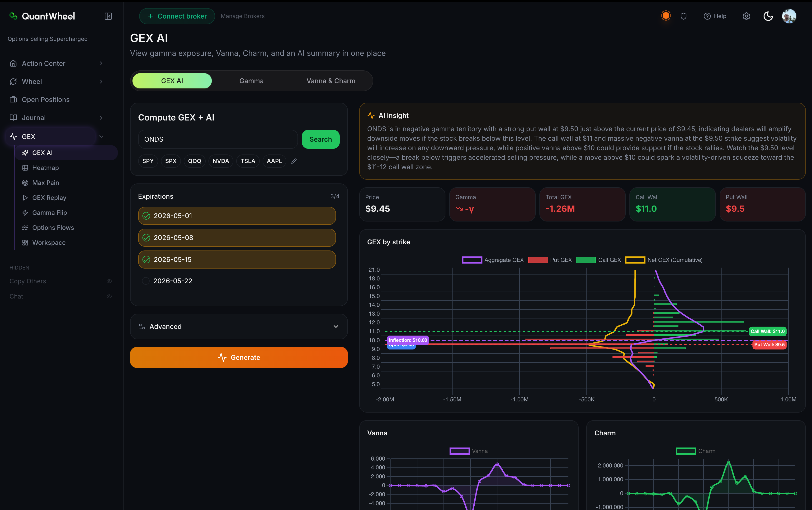
Task: Switch theme with the moon icon
Action: (x=768, y=16)
